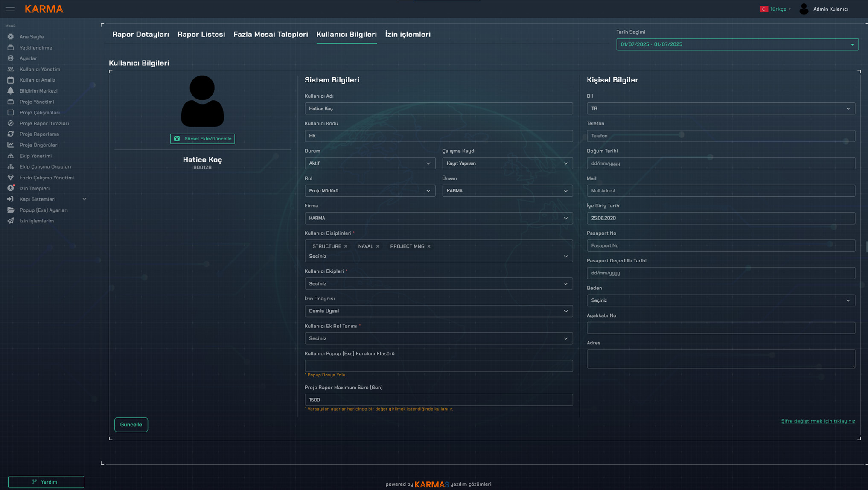Click the Güncelle button
Viewport: 868px width, 490px height.
(131, 425)
